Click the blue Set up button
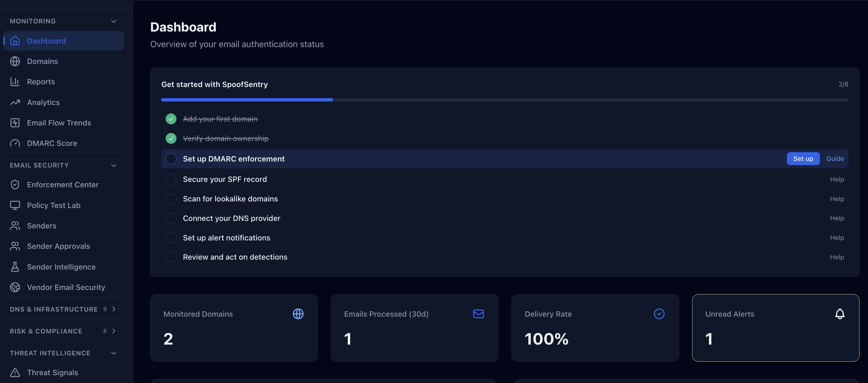 click(803, 159)
